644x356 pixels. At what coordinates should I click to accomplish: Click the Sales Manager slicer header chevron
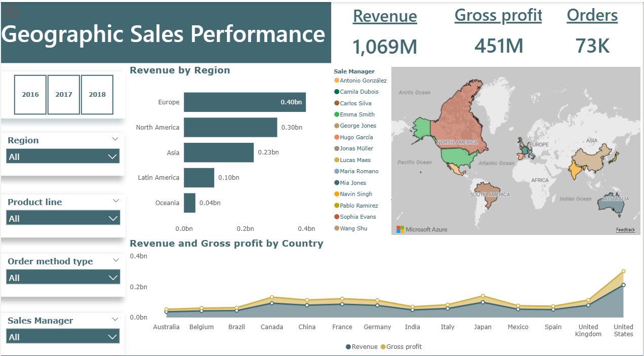115,319
